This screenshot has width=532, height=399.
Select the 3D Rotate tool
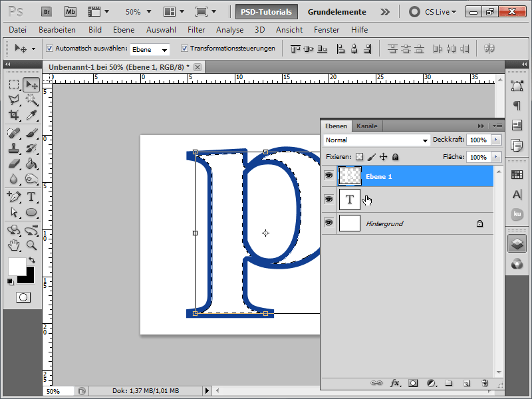click(x=14, y=230)
